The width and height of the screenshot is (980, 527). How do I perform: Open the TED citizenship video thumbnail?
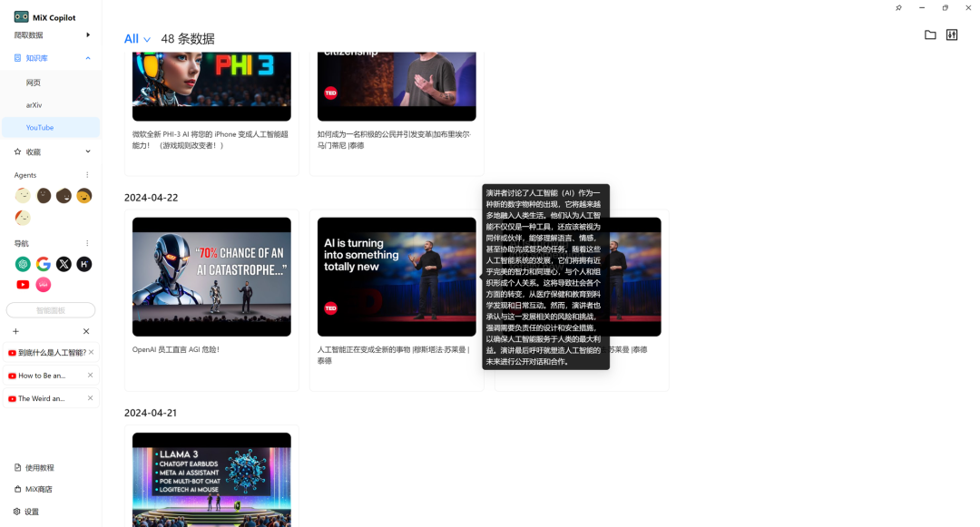pos(397,86)
